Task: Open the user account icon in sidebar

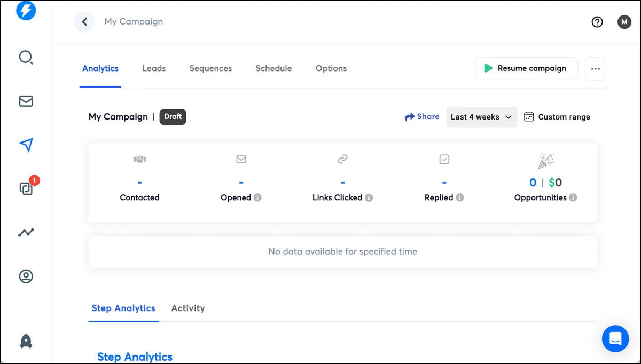Action: pos(26,276)
